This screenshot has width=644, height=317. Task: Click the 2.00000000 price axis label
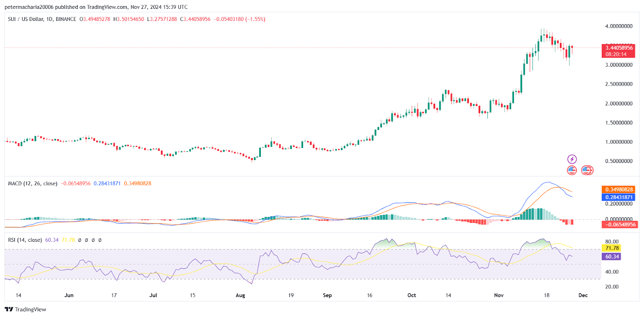point(619,103)
